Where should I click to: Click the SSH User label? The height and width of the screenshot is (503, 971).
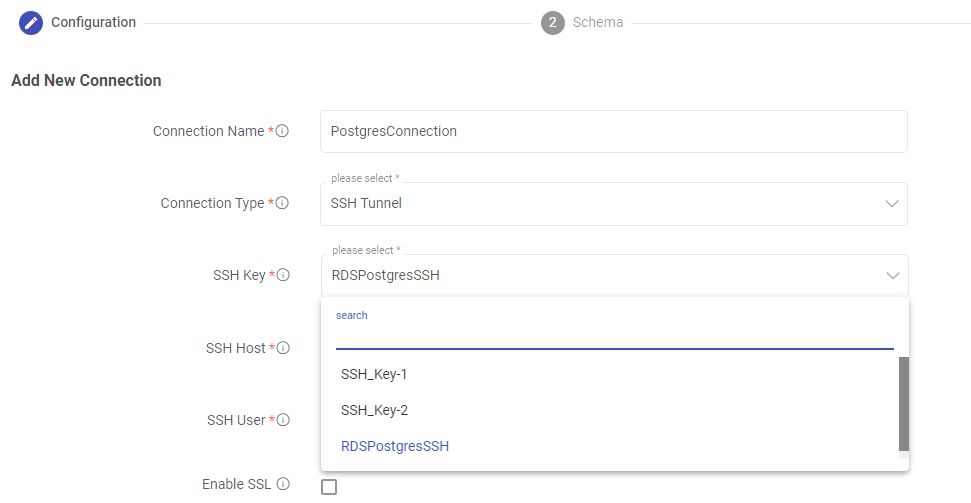236,420
